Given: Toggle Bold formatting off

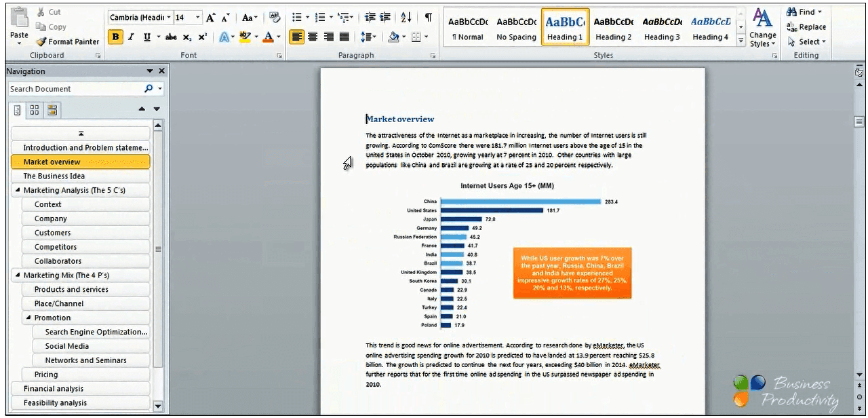Looking at the screenshot, I should 115,37.
